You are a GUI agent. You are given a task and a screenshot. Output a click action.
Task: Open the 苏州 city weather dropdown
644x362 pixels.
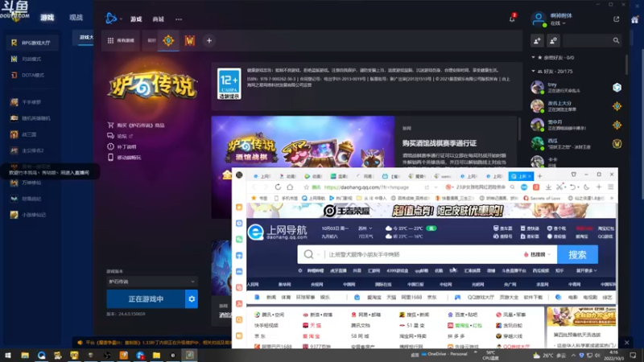(365, 228)
